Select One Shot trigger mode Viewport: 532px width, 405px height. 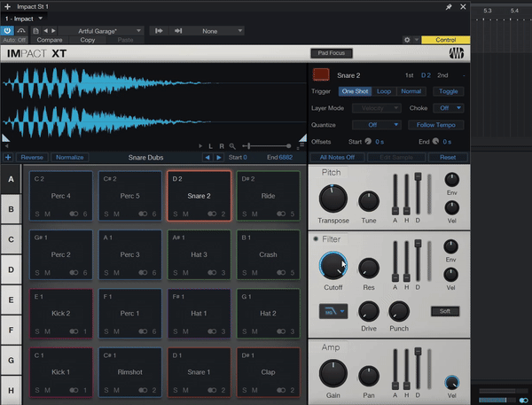coord(355,91)
